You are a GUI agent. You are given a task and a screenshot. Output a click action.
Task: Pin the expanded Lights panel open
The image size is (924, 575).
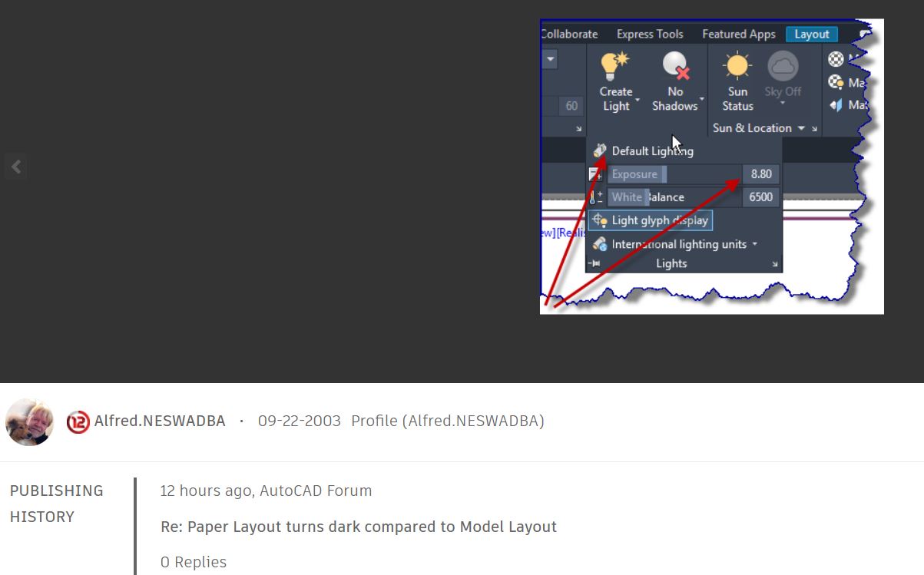[594, 263]
